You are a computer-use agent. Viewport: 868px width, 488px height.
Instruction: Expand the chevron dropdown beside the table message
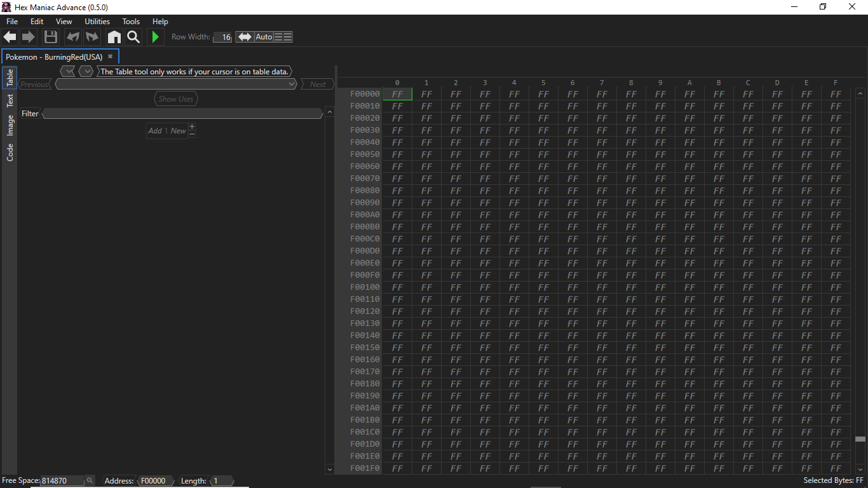[x=86, y=71]
